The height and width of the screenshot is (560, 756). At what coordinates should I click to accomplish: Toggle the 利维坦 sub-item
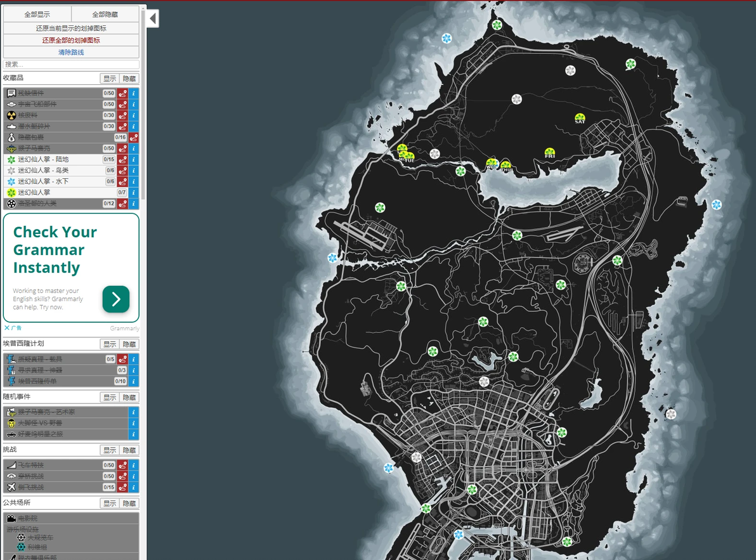click(32, 547)
